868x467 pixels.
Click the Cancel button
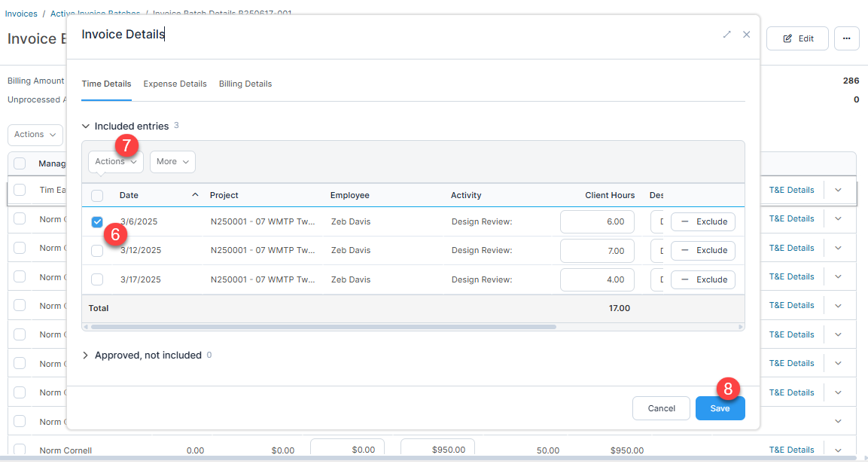click(662, 408)
